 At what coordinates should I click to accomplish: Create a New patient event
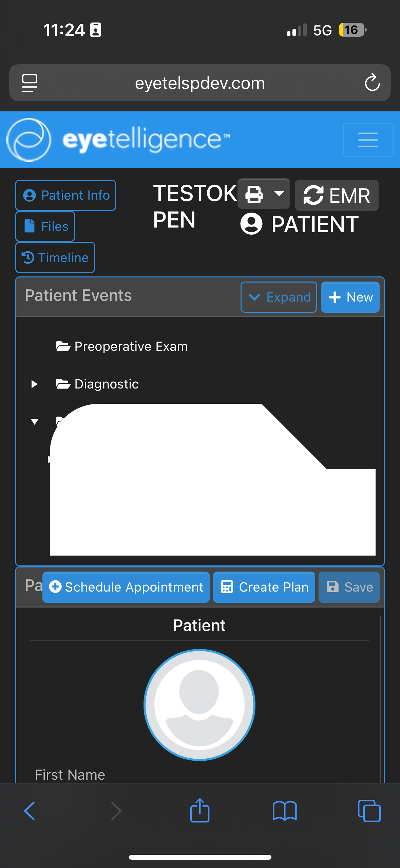coord(350,297)
